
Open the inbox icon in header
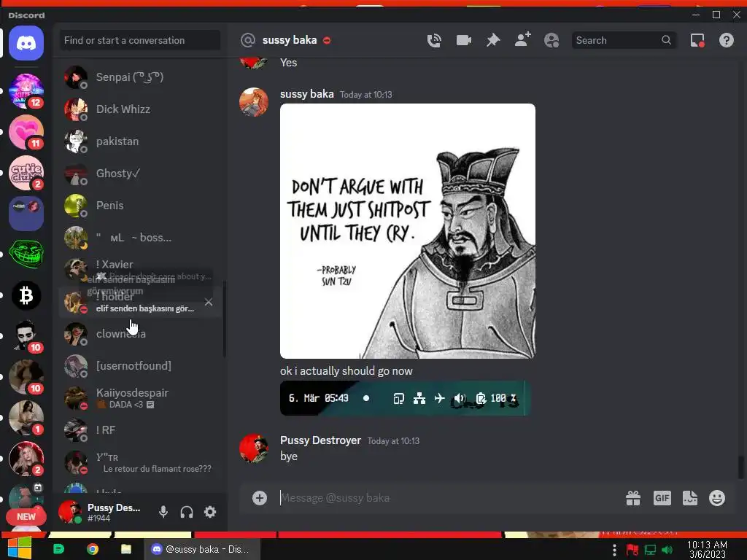tap(697, 41)
